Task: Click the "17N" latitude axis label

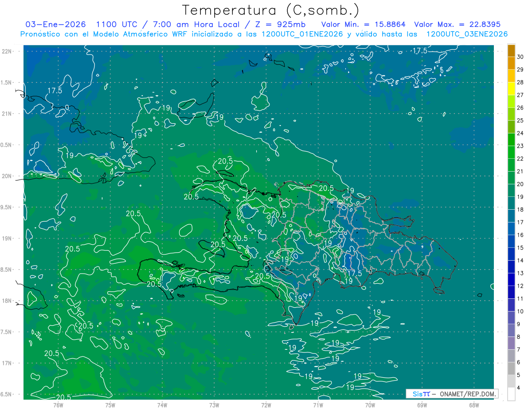Action: 7,363
